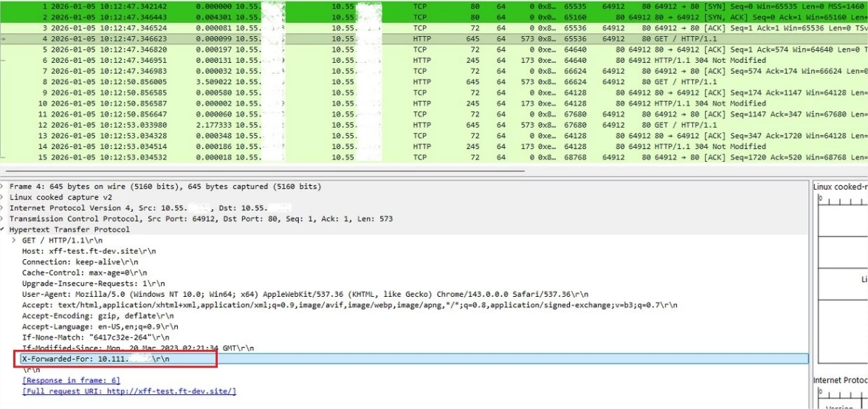Screen dimensions: 868x409
Task: Select the Accept-Encoding: gzip, deflate line
Action: point(98,315)
